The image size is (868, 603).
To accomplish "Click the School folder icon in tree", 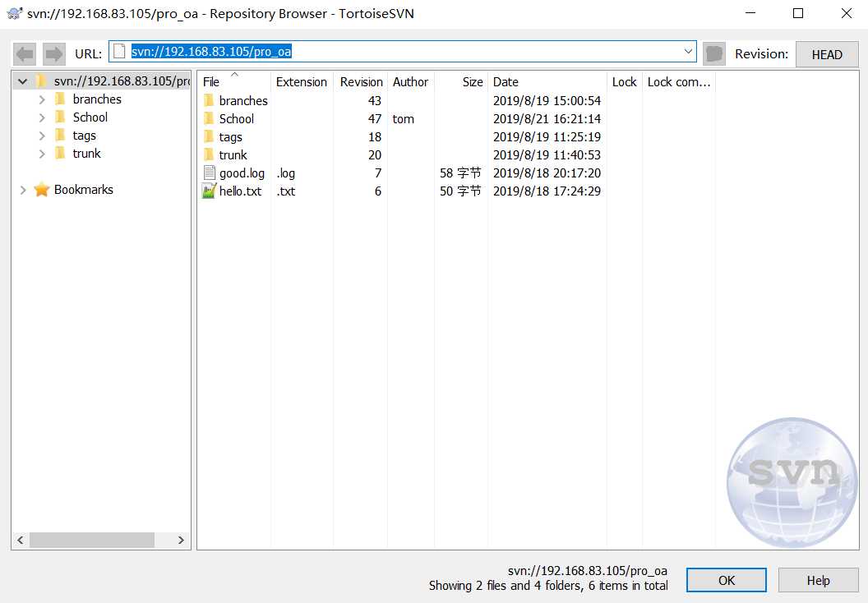I will tap(60, 117).
